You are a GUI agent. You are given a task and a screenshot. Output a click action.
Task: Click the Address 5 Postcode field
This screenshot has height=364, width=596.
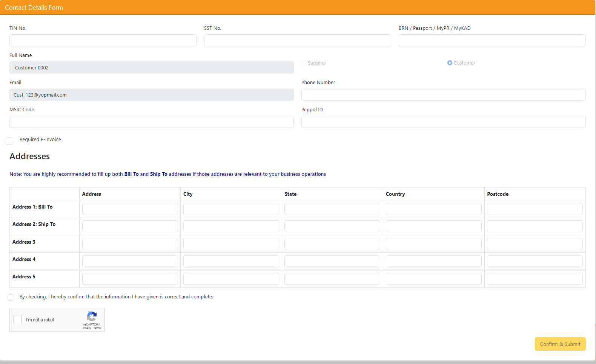(535, 279)
